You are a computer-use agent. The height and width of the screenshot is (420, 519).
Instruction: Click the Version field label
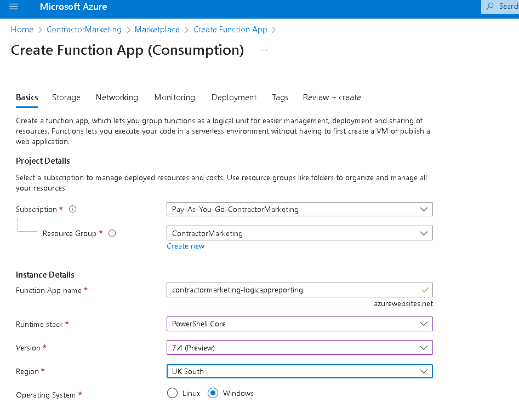(28, 348)
